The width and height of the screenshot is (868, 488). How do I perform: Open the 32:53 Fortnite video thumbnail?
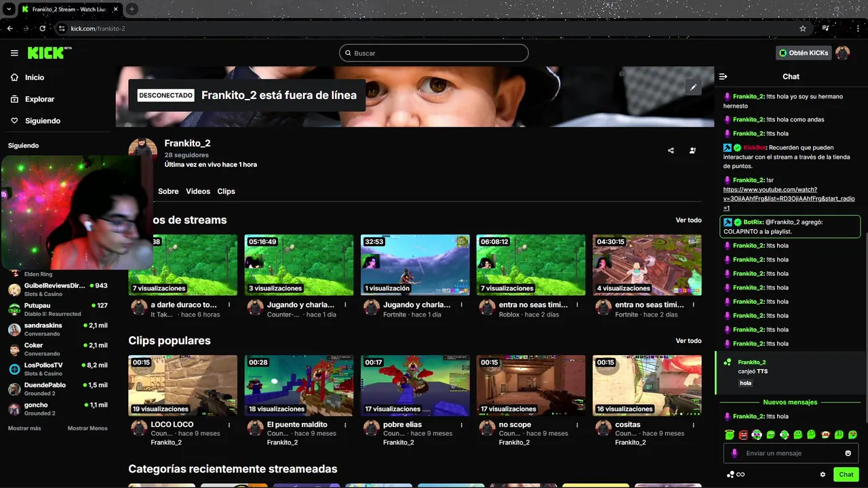[415, 265]
